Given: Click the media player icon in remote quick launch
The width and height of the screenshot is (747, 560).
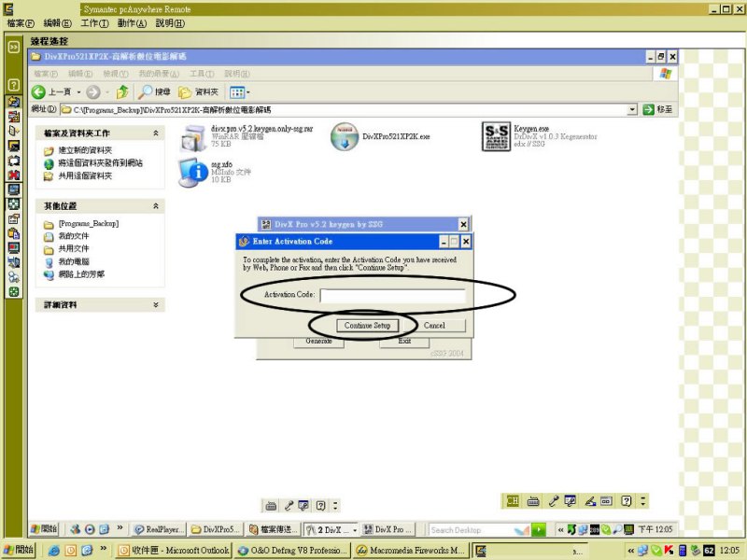Looking at the screenshot, I should (x=90, y=529).
